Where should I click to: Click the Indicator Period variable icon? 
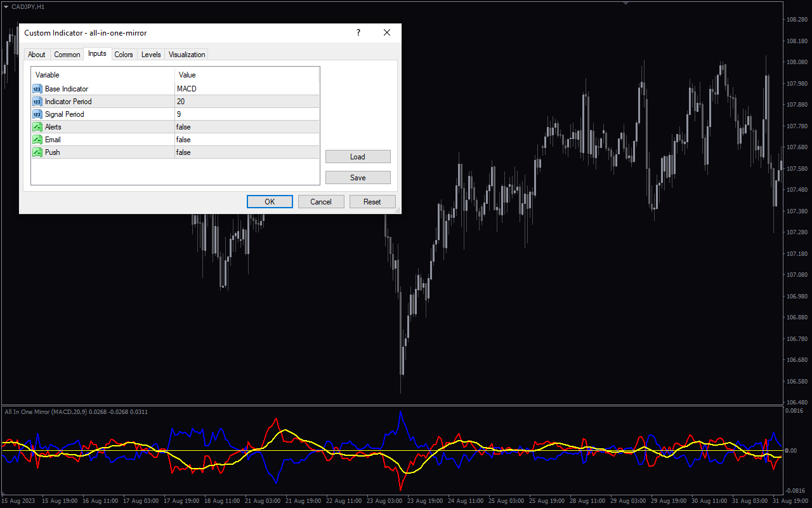37,102
